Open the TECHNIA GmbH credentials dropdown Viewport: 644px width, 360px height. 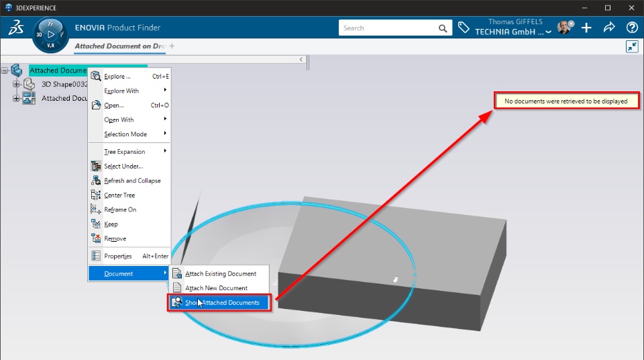[548, 32]
